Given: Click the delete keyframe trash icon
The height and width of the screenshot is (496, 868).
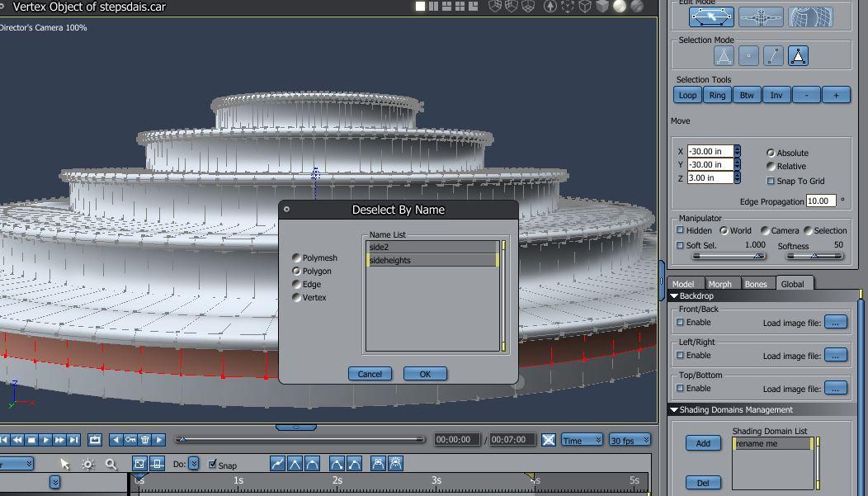Looking at the screenshot, I should [144, 440].
